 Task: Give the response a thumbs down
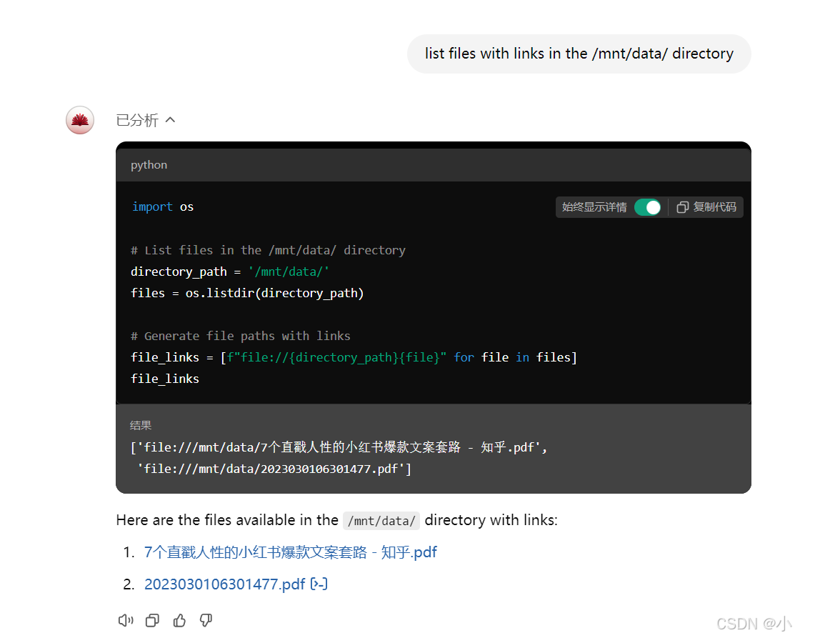coord(206,620)
